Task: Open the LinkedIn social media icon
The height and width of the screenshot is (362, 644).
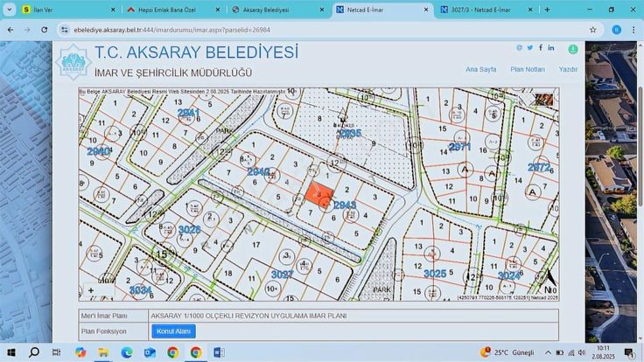Action: click(x=550, y=48)
